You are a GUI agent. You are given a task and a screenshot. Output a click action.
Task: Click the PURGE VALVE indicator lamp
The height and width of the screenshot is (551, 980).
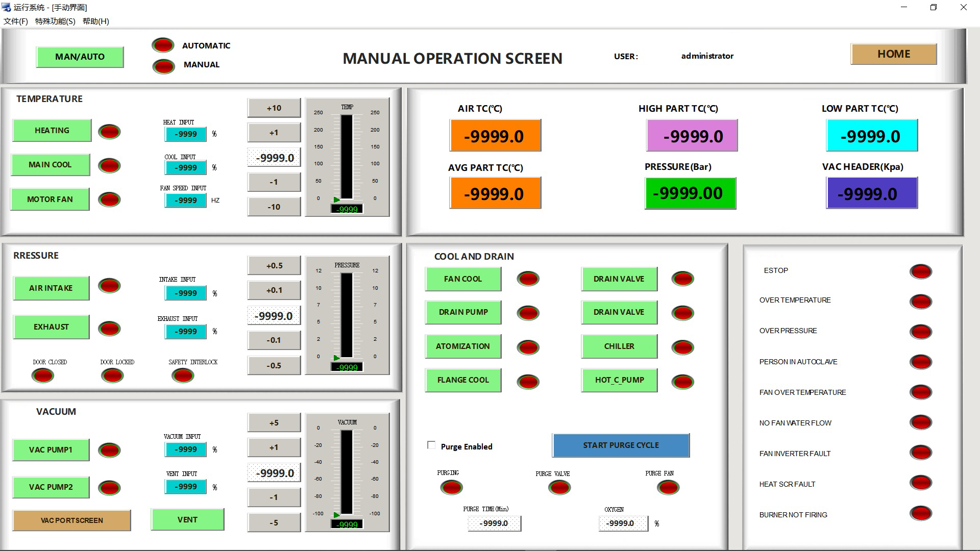(559, 488)
